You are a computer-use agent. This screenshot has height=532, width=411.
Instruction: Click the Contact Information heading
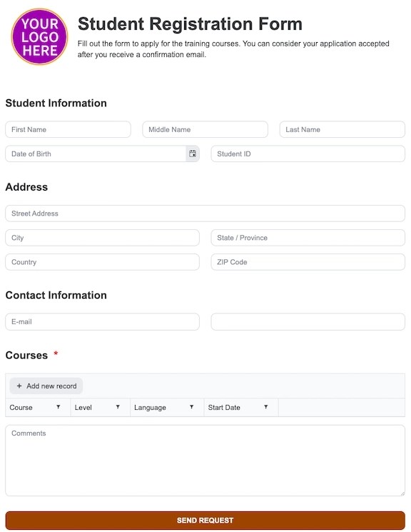click(56, 295)
